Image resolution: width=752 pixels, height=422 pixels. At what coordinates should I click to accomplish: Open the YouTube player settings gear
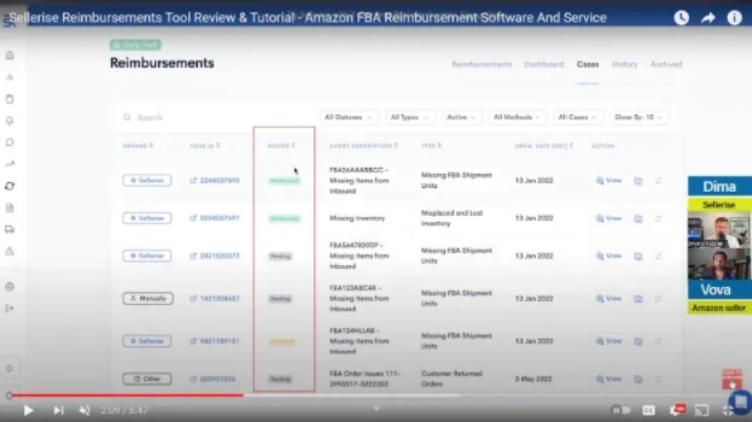(x=677, y=410)
